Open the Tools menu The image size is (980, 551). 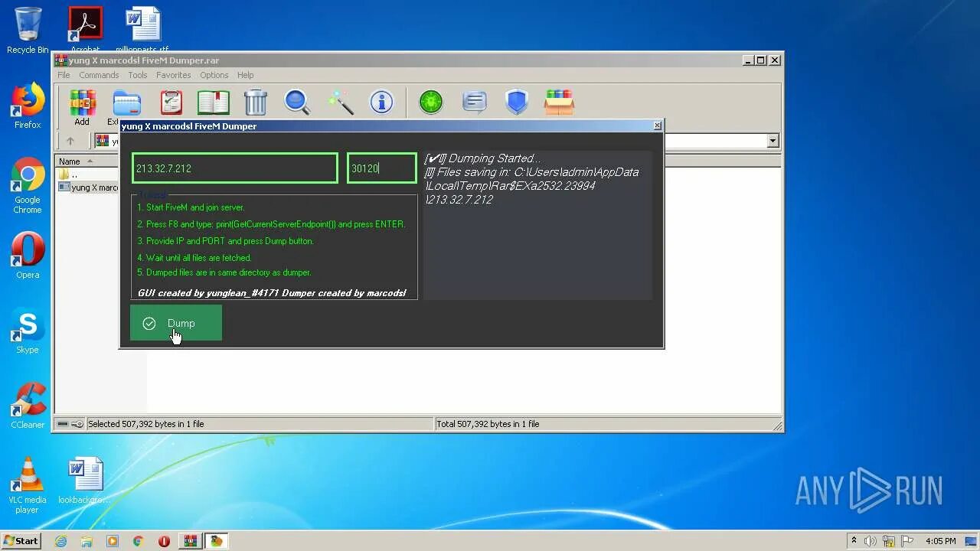[x=138, y=75]
